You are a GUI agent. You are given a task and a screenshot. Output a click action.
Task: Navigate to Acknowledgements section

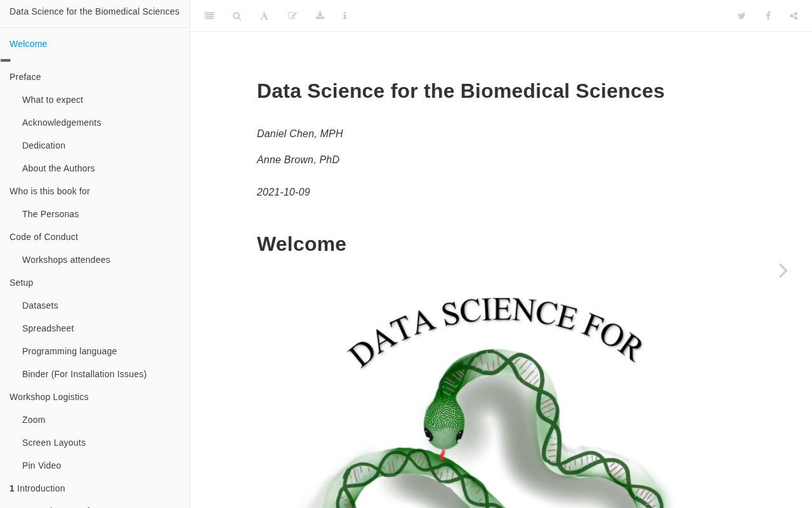click(x=62, y=123)
